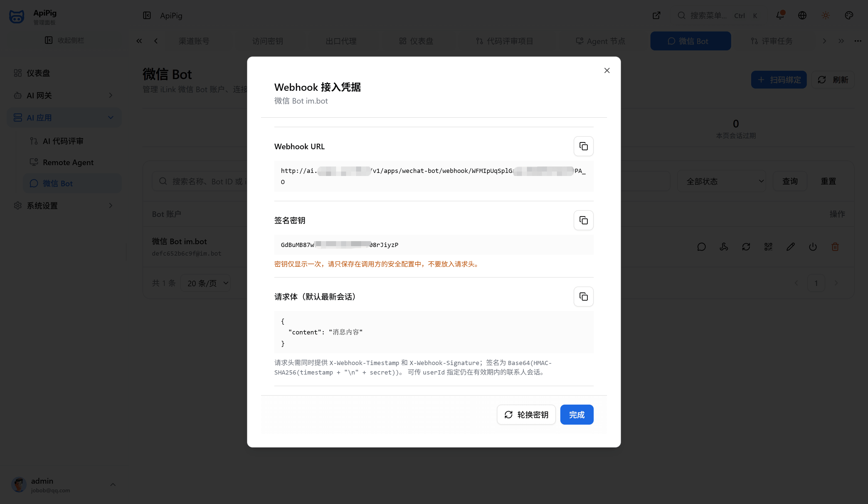This screenshot has height=504, width=868.
Task: Click 扫码绑定 button
Action: tap(778, 80)
